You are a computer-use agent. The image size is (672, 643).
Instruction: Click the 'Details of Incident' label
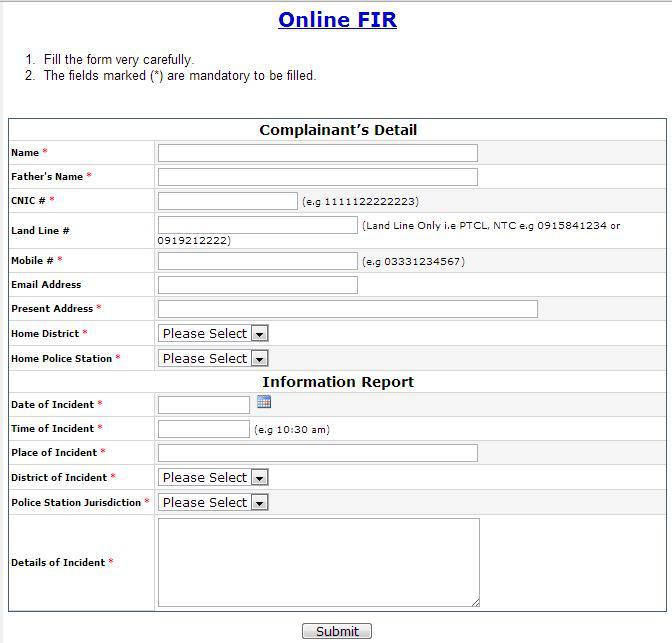(x=58, y=563)
